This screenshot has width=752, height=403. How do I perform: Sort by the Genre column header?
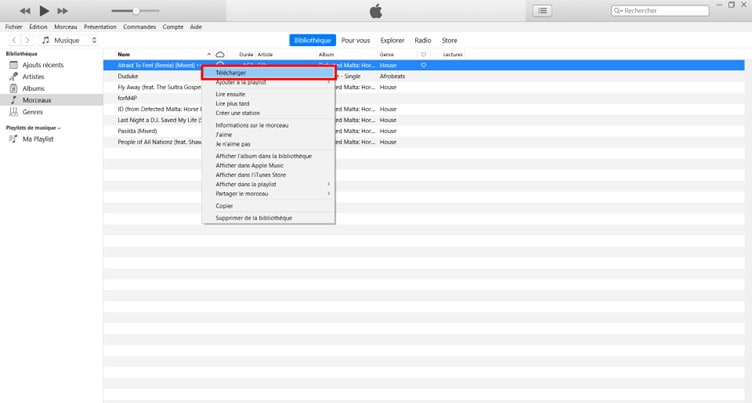tap(387, 54)
